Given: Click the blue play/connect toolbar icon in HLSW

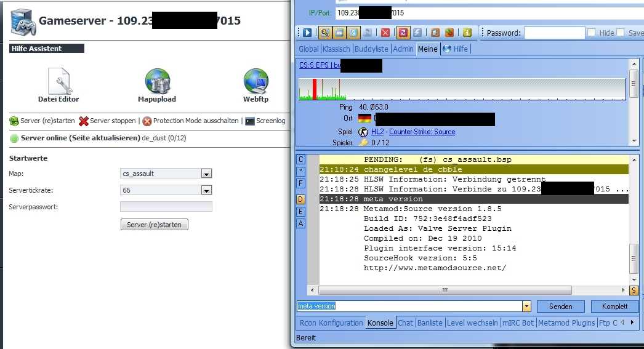Looking at the screenshot, I should tap(307, 33).
